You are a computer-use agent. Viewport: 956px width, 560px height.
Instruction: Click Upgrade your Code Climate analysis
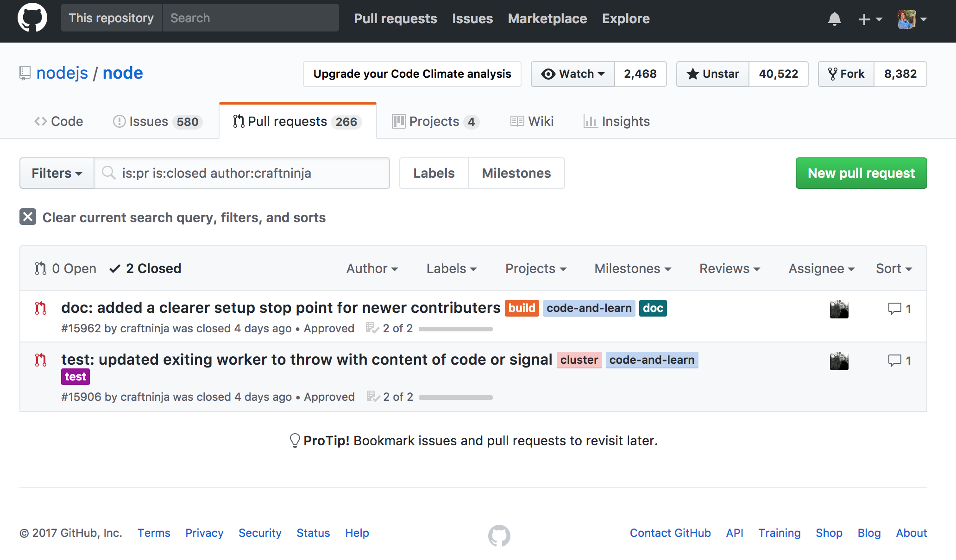412,74
